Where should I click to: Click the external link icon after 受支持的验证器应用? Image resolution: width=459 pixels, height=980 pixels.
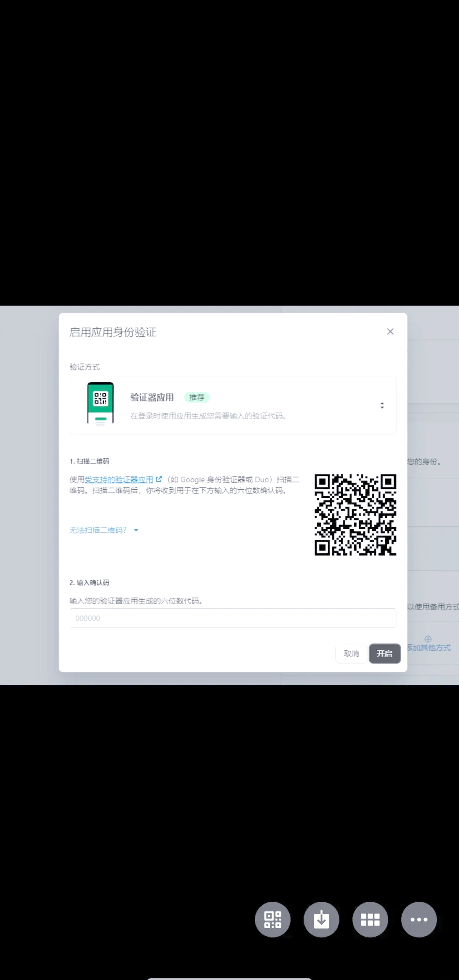point(159,479)
